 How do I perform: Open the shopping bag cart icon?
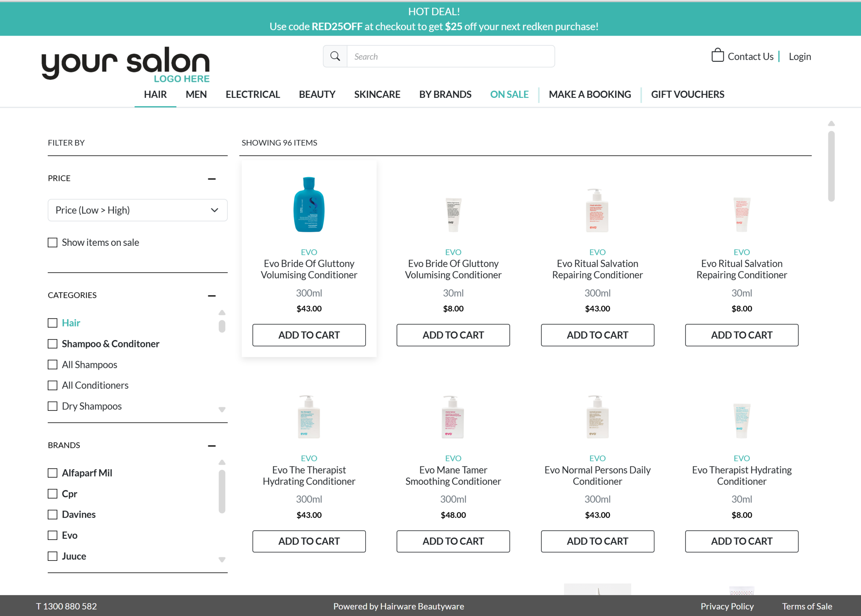click(x=717, y=55)
